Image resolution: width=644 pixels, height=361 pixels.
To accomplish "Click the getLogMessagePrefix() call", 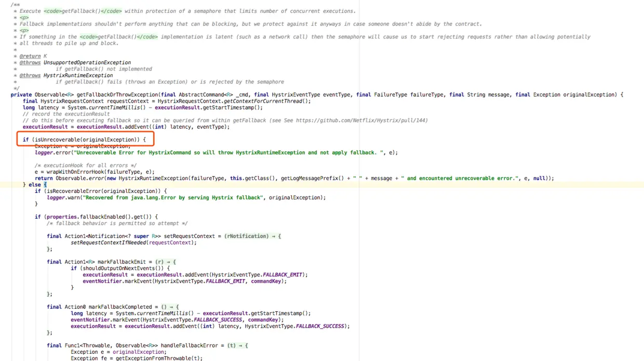I will [x=312, y=178].
